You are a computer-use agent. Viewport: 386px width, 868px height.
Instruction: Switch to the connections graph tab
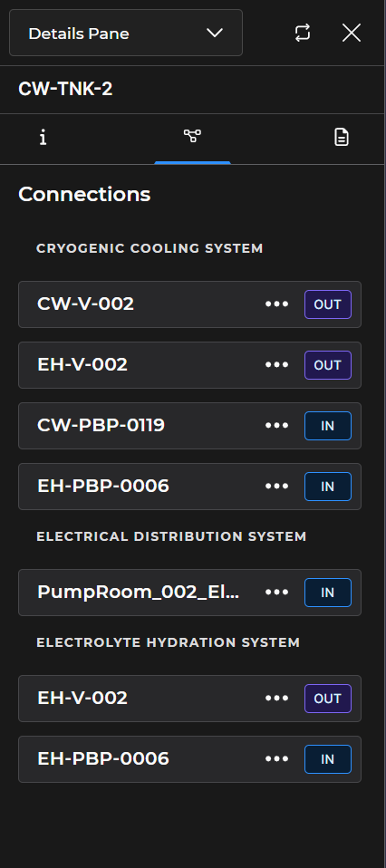tap(192, 136)
